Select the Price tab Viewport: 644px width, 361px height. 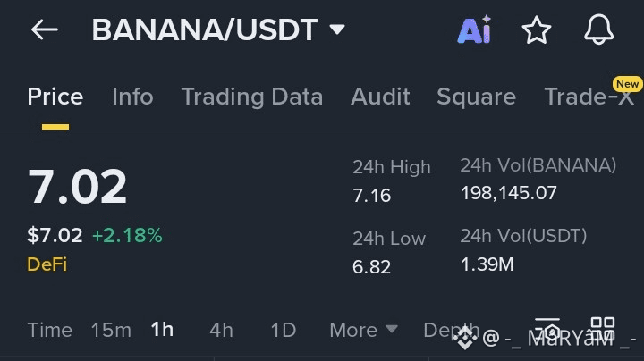55,97
